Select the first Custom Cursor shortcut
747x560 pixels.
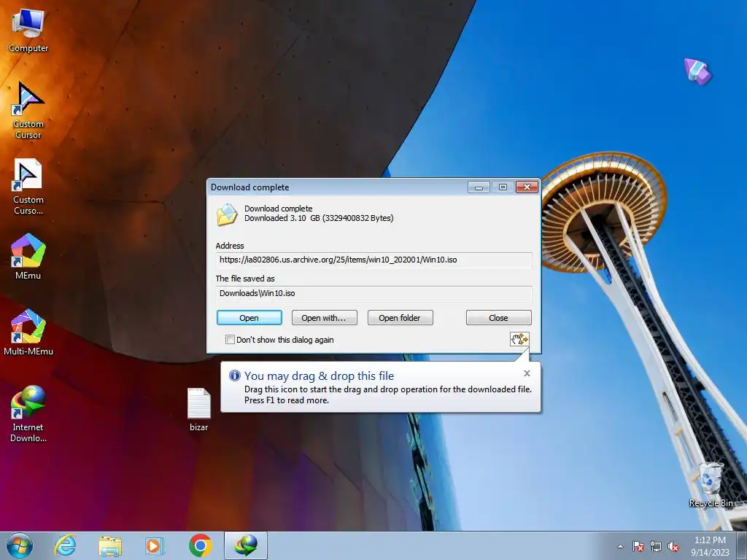tap(28, 111)
